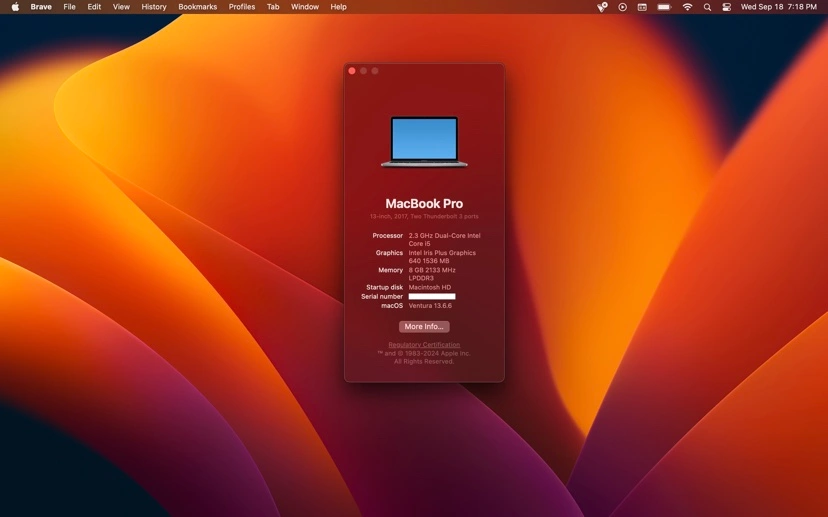828x517 pixels.
Task: Click the Wi-Fi status icon
Action: (687, 7)
